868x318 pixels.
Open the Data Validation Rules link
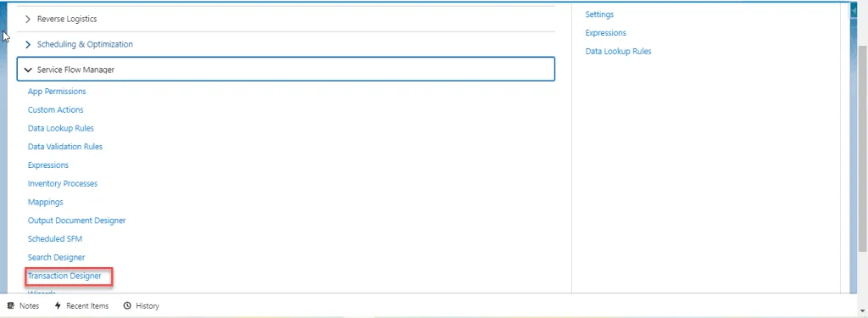click(65, 146)
